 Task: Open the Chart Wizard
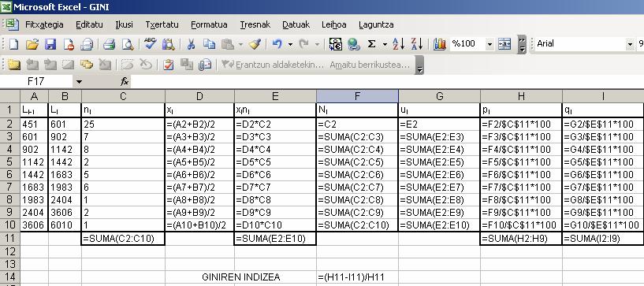point(439,44)
